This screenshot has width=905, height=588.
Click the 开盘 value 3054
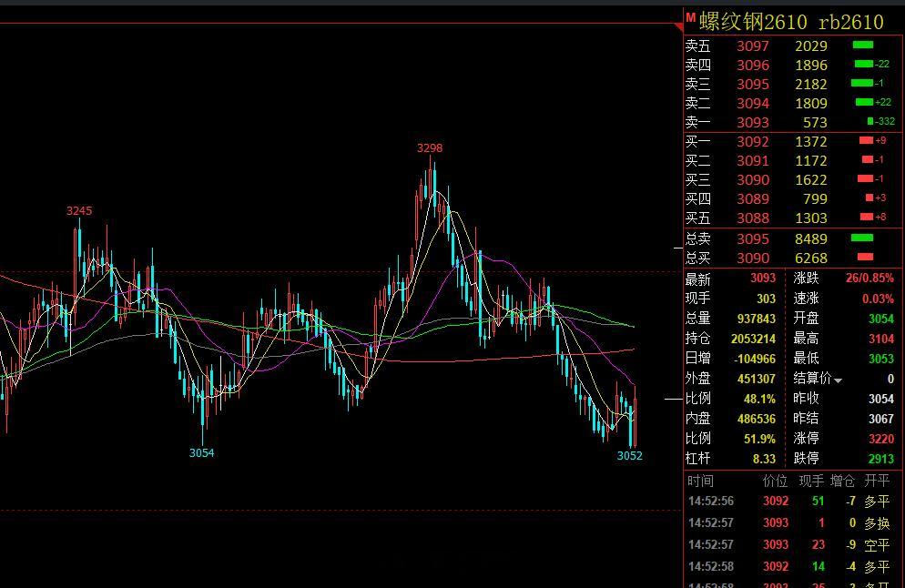[880, 319]
